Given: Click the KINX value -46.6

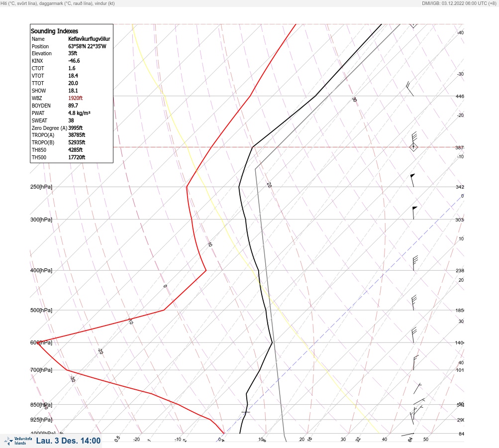Looking at the screenshot, I should tap(74, 61).
